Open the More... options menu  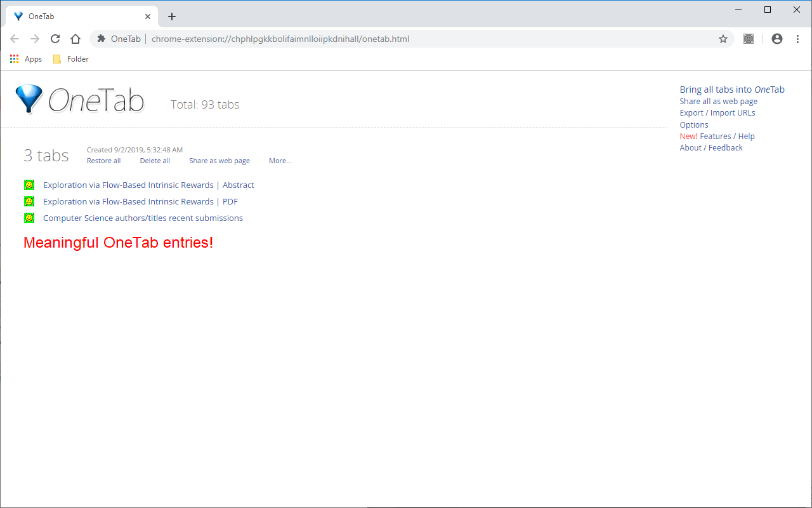280,161
